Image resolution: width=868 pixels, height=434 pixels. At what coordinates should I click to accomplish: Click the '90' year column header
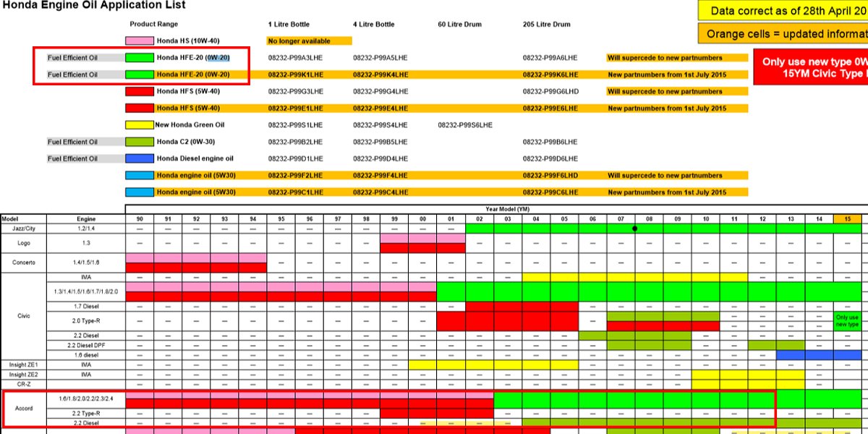[140, 218]
